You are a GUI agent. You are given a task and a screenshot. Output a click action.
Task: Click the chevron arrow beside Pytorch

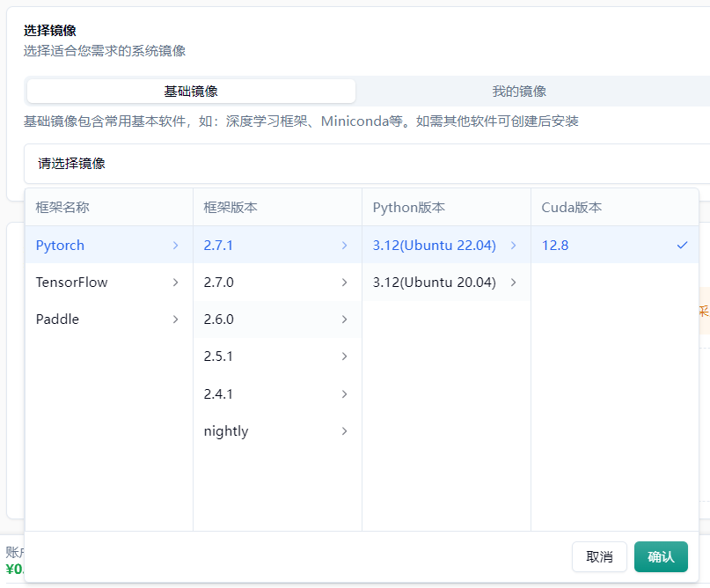click(176, 246)
